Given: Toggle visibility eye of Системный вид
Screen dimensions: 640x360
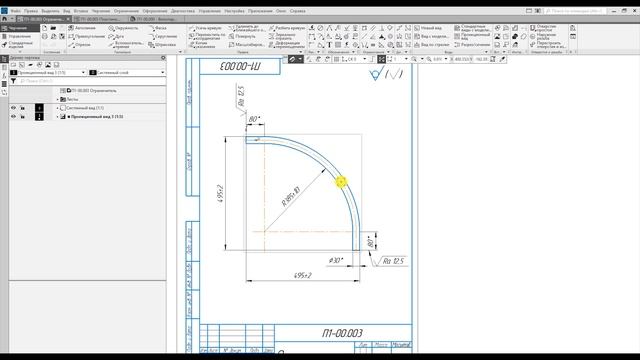Looking at the screenshot, I should pos(13,108).
